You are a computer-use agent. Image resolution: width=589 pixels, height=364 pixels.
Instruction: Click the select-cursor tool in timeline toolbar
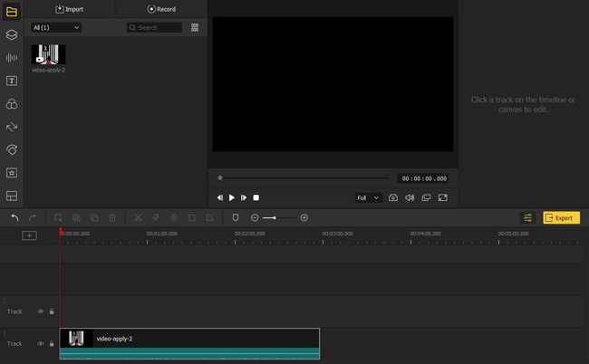58,217
